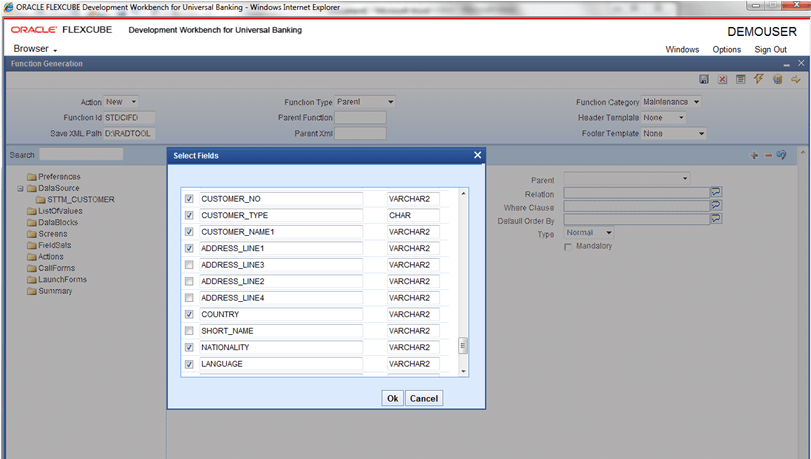Click the Where Clause input field
This screenshot has width=811, height=459.
point(637,206)
